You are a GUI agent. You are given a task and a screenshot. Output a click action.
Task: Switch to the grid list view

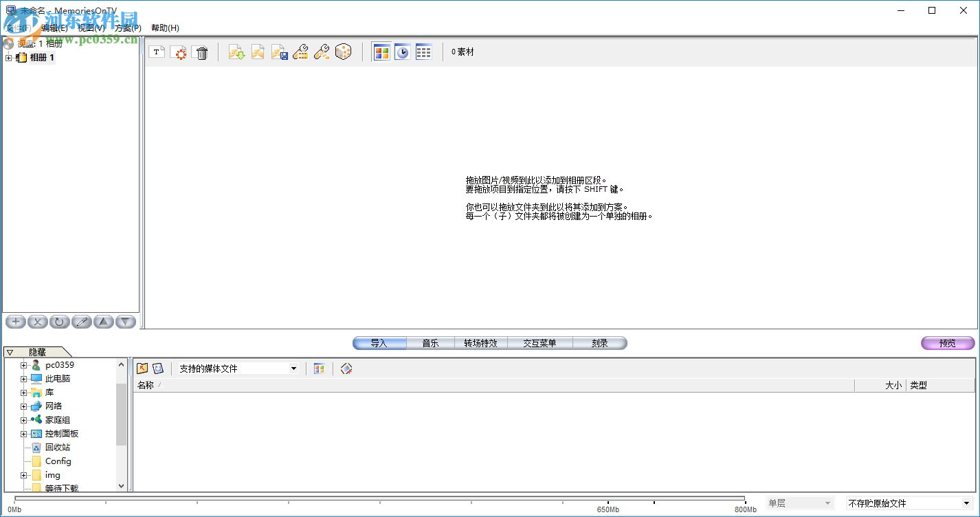pyautogui.click(x=424, y=52)
